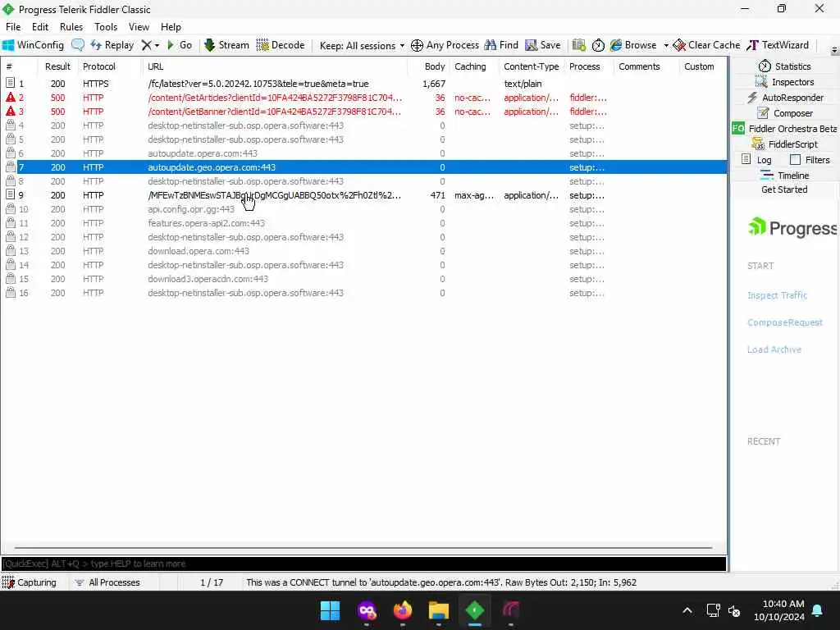Click the Browse button
The image size is (840, 630).
[x=633, y=45]
